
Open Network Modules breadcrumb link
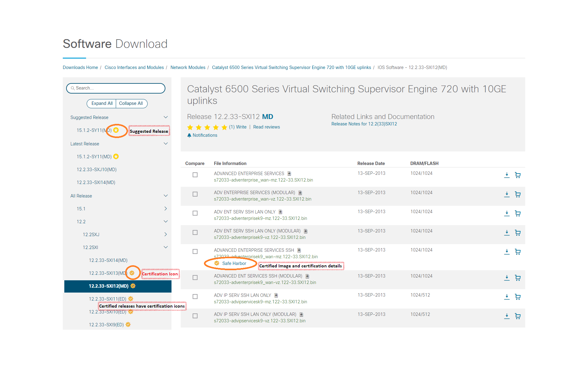[x=188, y=67]
